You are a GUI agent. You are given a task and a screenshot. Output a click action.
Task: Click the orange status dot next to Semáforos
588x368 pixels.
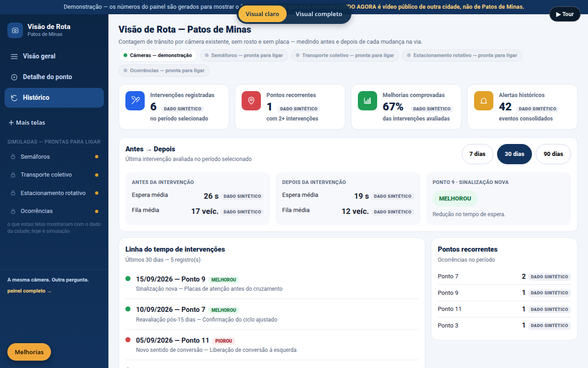(x=96, y=157)
